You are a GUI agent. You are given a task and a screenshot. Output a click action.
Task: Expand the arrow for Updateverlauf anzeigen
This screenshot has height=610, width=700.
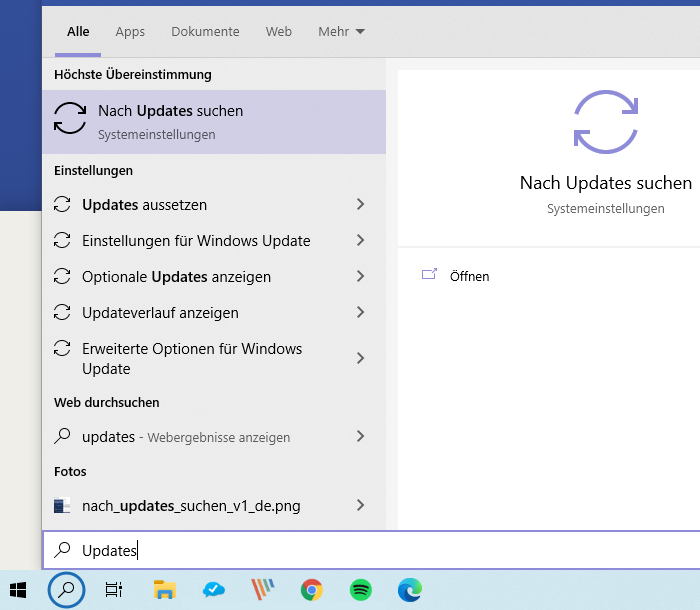(361, 312)
